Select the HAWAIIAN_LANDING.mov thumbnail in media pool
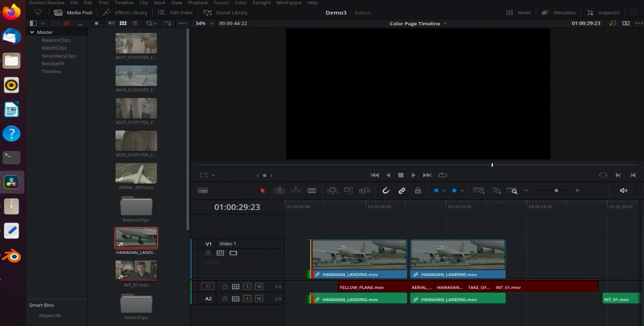 (136, 238)
